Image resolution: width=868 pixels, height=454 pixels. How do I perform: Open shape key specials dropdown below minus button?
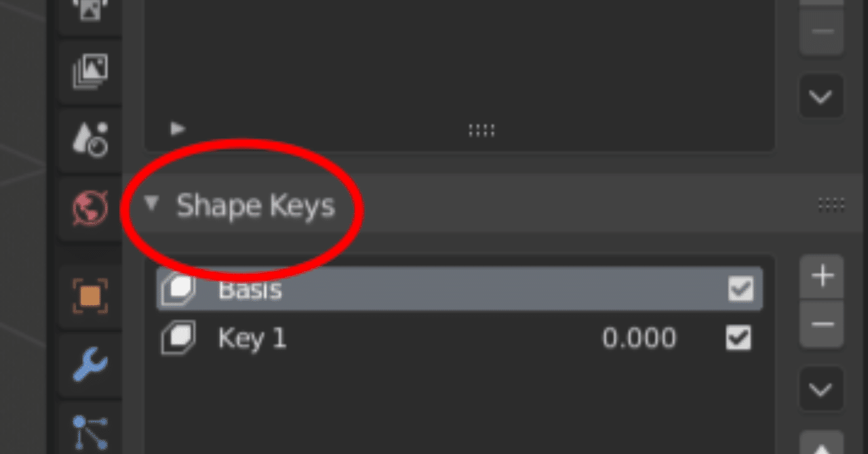point(821,390)
